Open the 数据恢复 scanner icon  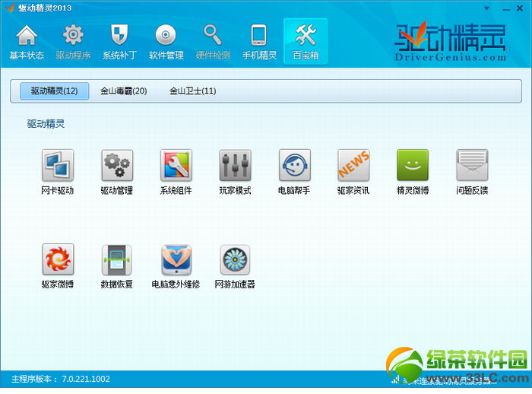click(x=117, y=260)
